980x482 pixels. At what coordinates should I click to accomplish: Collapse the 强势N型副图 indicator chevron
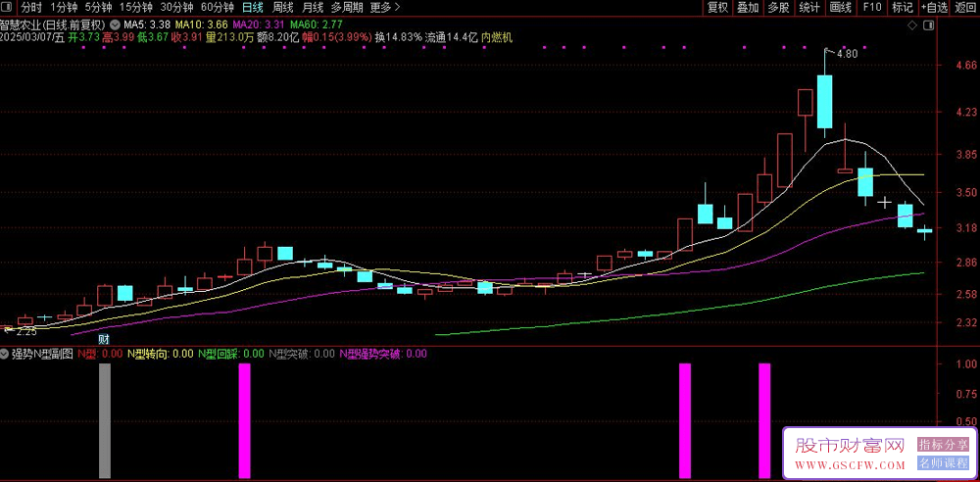(x=5, y=354)
